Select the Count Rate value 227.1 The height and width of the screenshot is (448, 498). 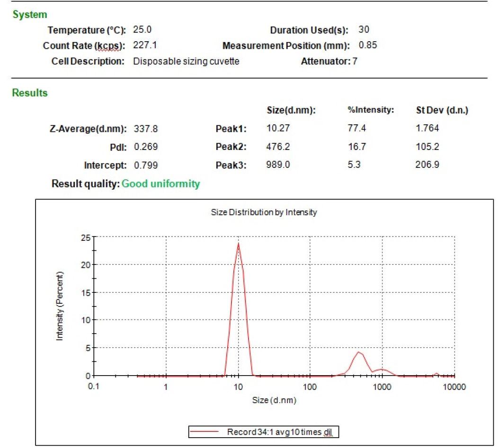pos(143,45)
